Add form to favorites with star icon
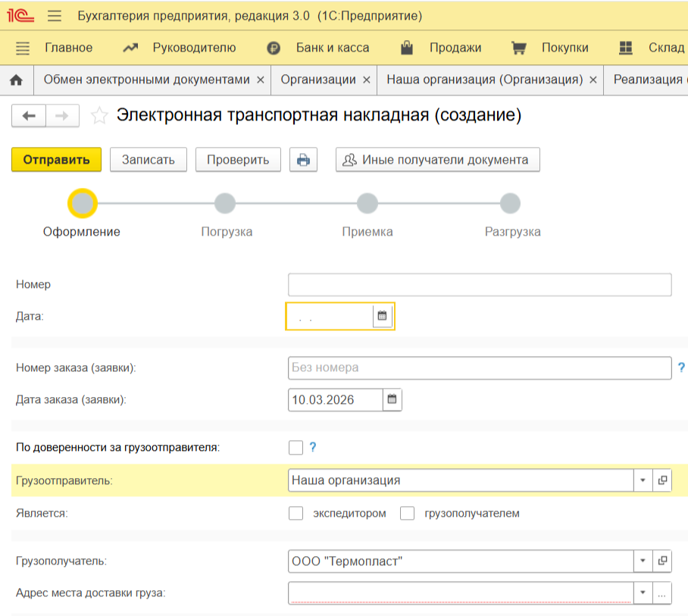 [99, 116]
